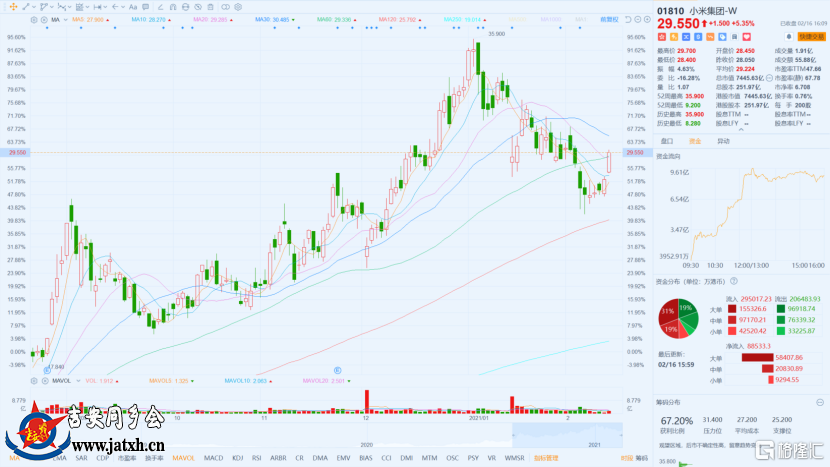Click the blue dollar icon under price

(x=698, y=37)
